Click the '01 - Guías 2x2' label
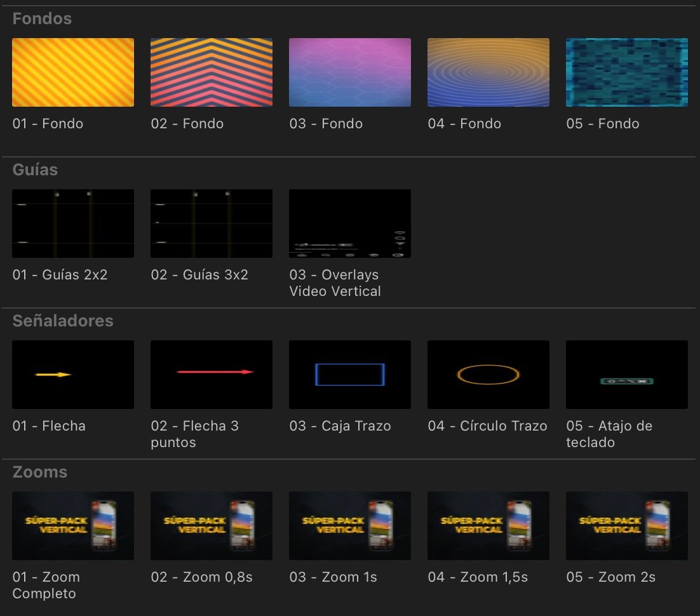This screenshot has height=616, width=700. pos(60,274)
